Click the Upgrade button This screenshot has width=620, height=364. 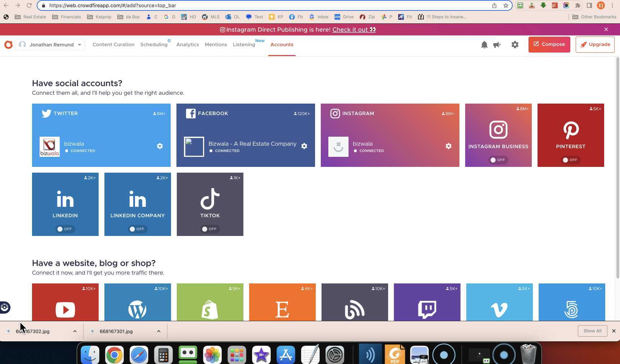(595, 45)
